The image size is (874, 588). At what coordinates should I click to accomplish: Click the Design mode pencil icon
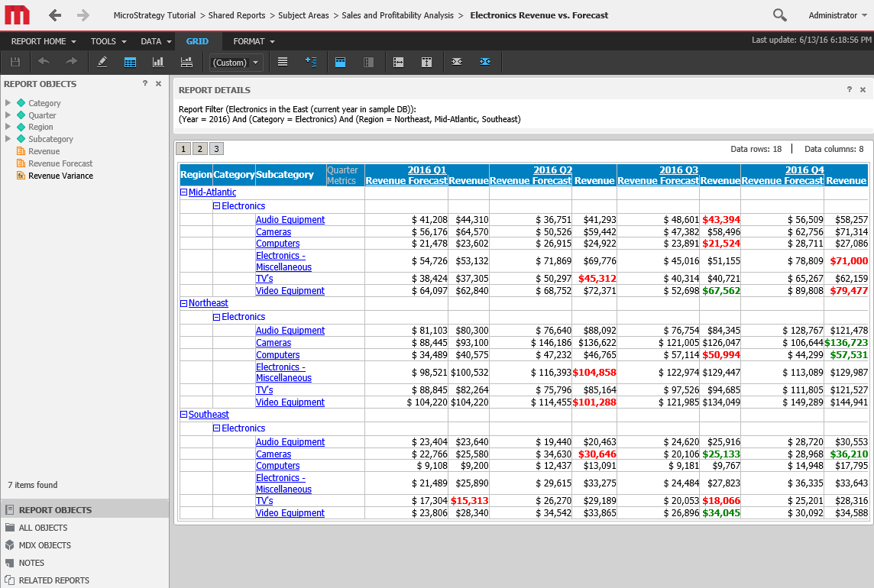click(x=102, y=62)
